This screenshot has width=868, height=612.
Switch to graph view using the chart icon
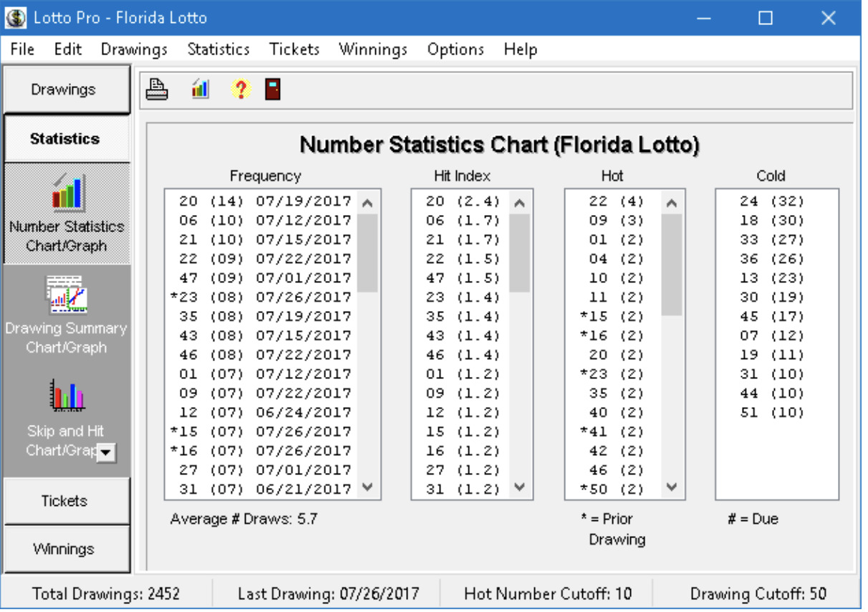[201, 88]
